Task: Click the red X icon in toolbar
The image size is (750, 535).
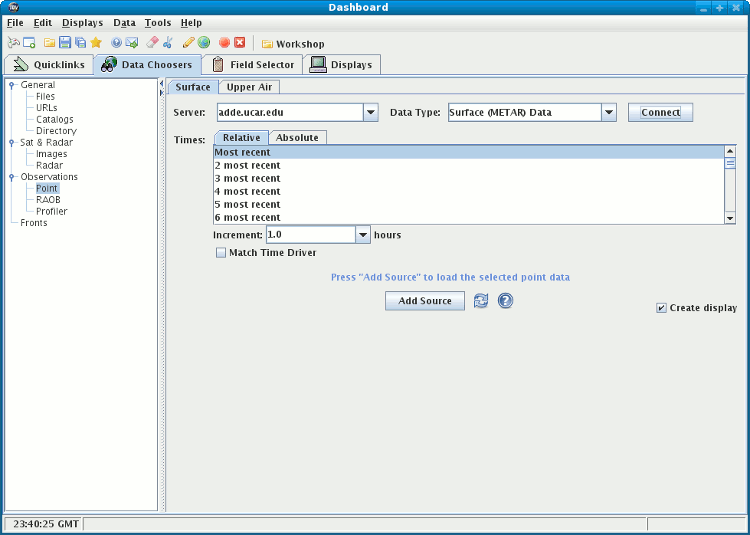Action: (x=240, y=43)
